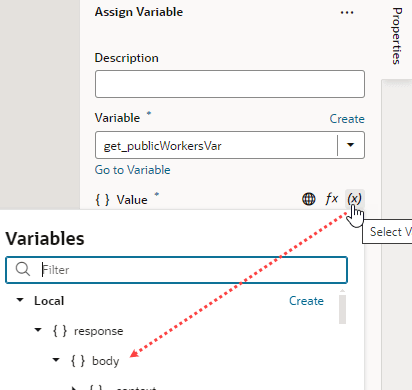Open the Assign Variable three-dot menu

347,13
